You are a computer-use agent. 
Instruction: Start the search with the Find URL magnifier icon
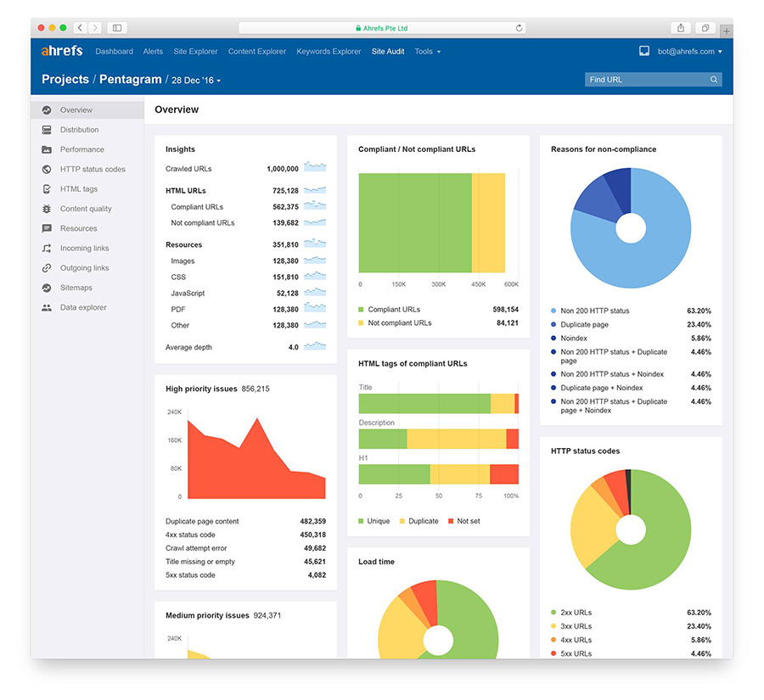714,80
